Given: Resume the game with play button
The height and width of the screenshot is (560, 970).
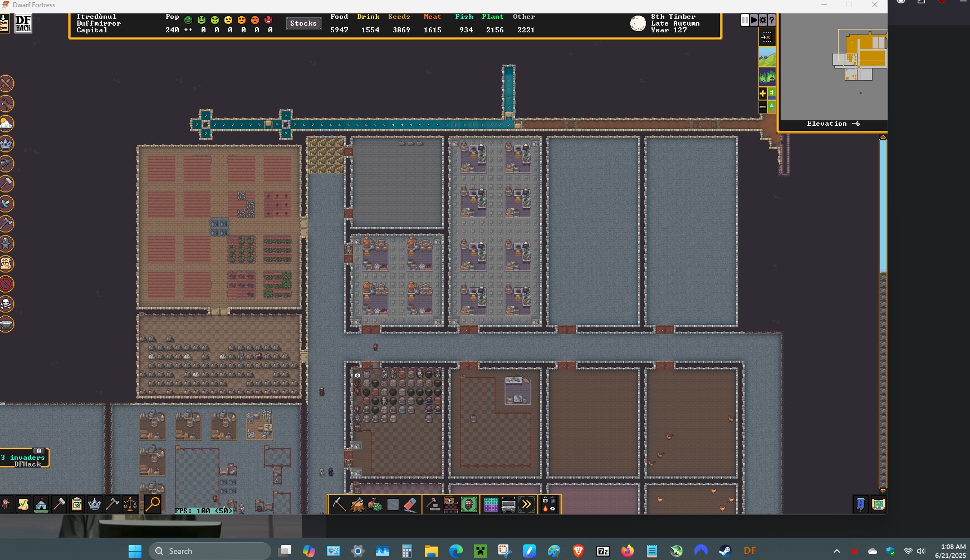Looking at the screenshot, I should 754,20.
